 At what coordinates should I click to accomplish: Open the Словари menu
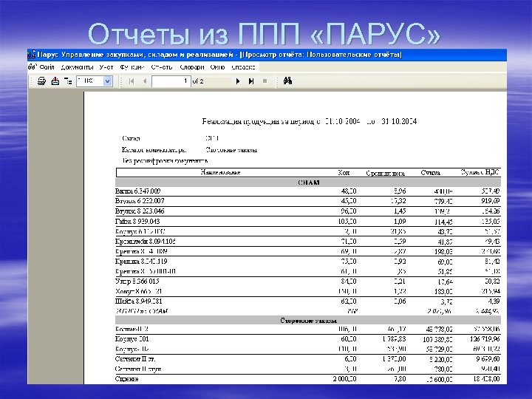tap(192, 66)
